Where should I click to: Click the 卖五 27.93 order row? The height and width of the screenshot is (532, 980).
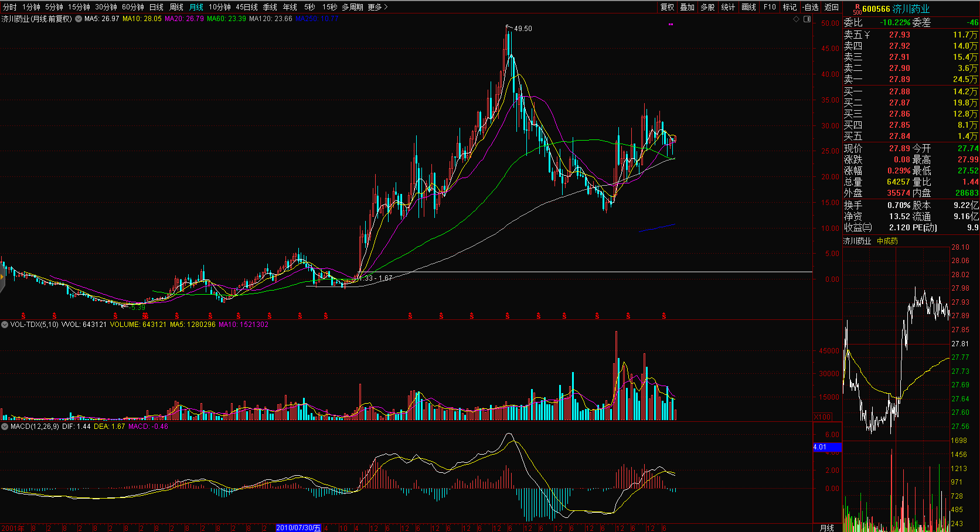point(911,35)
